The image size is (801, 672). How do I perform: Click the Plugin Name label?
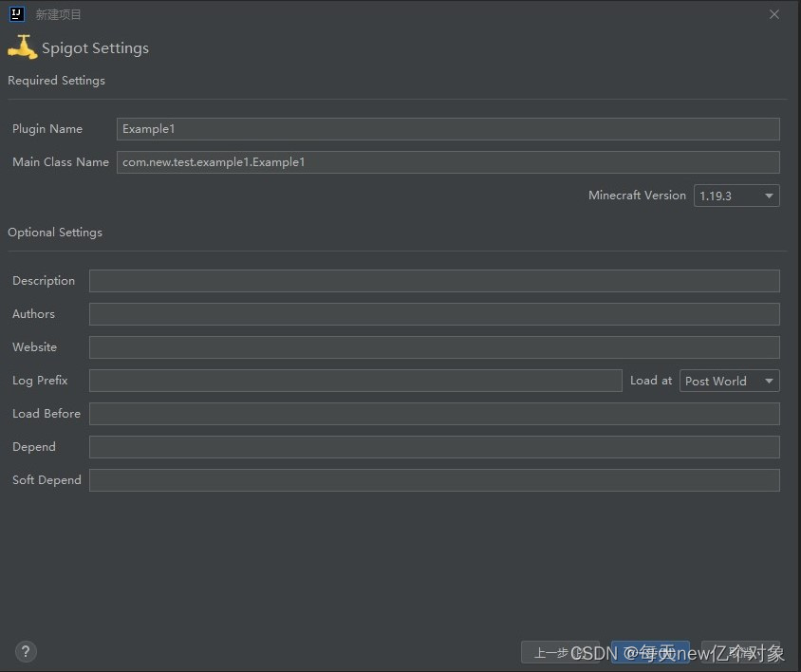point(47,129)
